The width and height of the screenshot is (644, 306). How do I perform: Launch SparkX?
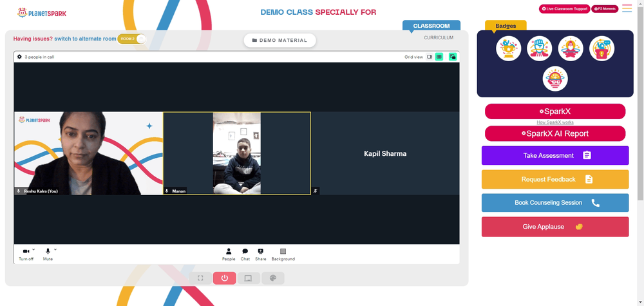(555, 111)
